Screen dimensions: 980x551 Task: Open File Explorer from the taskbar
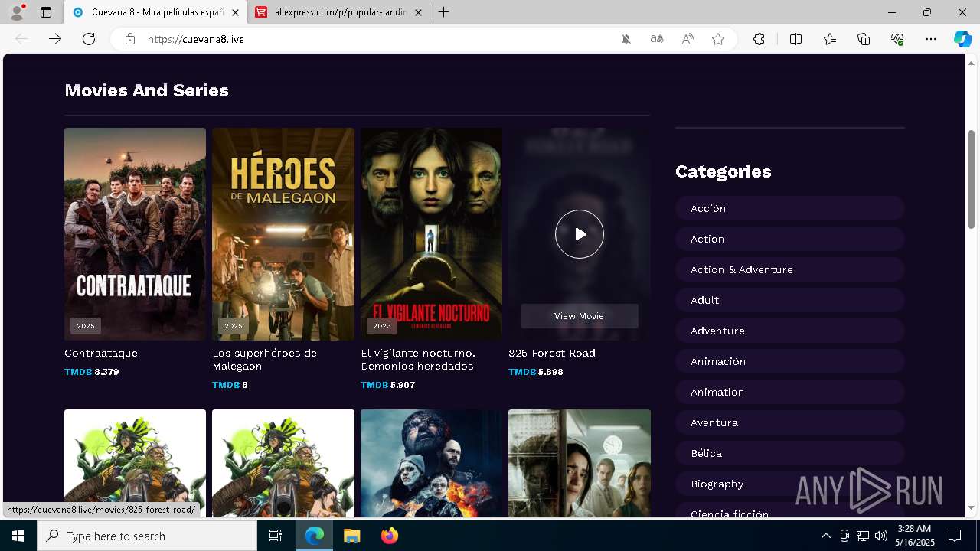click(x=351, y=536)
